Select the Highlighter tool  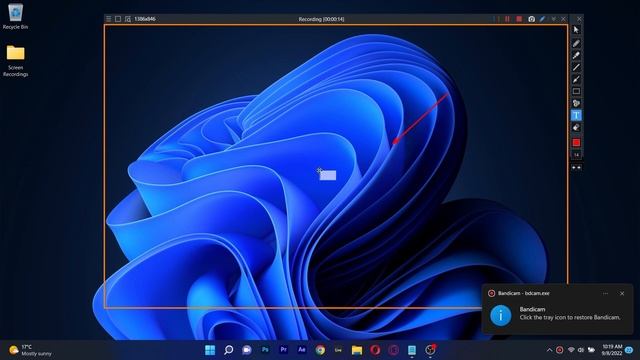576,55
